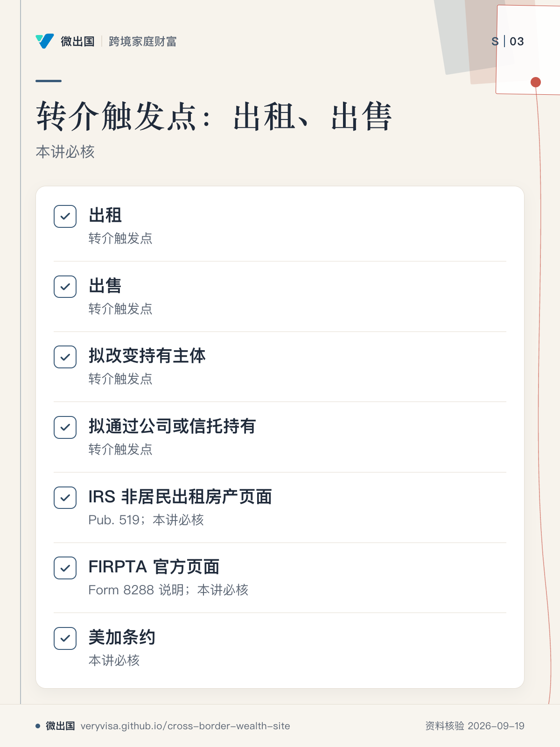Select the IRS 非居民出租房产页面 title
The height and width of the screenshot is (747, 560).
click(x=180, y=497)
